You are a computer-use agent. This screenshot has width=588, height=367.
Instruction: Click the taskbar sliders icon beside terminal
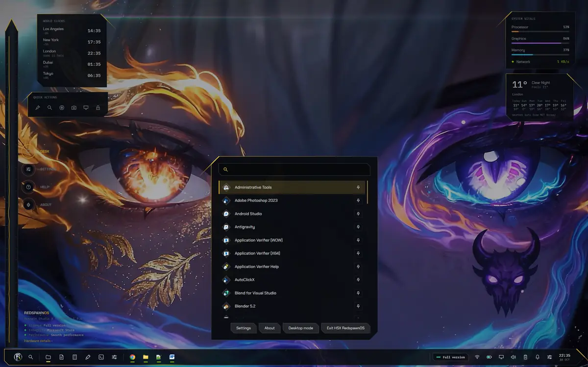(114, 357)
